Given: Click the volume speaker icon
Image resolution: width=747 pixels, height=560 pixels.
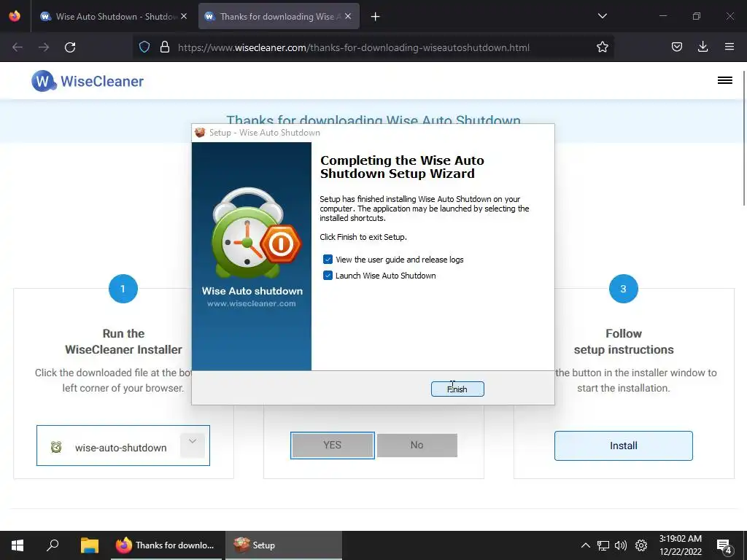Looking at the screenshot, I should 621,545.
